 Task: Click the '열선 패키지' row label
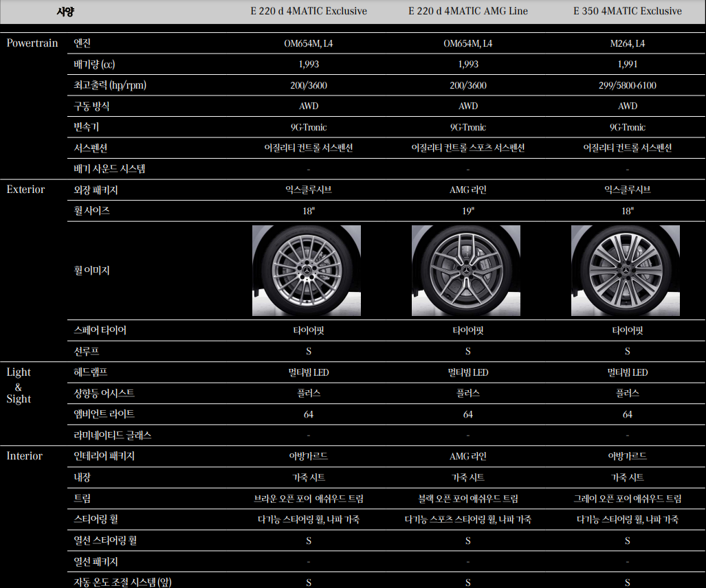[96, 561]
